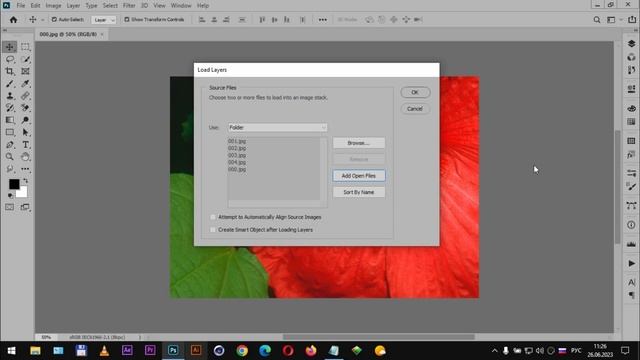Click Cancel in Load Layers dialog
This screenshot has height=360, width=640.
pos(415,109)
